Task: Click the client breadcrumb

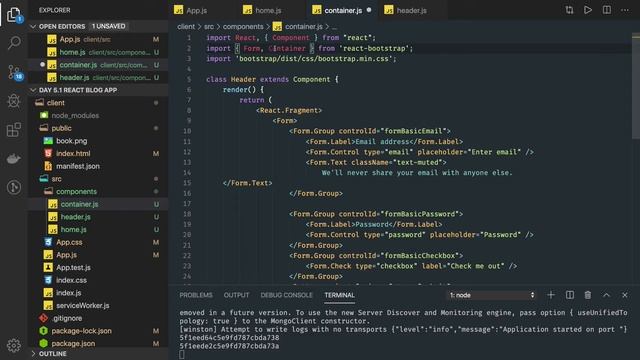Action: pyautogui.click(x=186, y=27)
